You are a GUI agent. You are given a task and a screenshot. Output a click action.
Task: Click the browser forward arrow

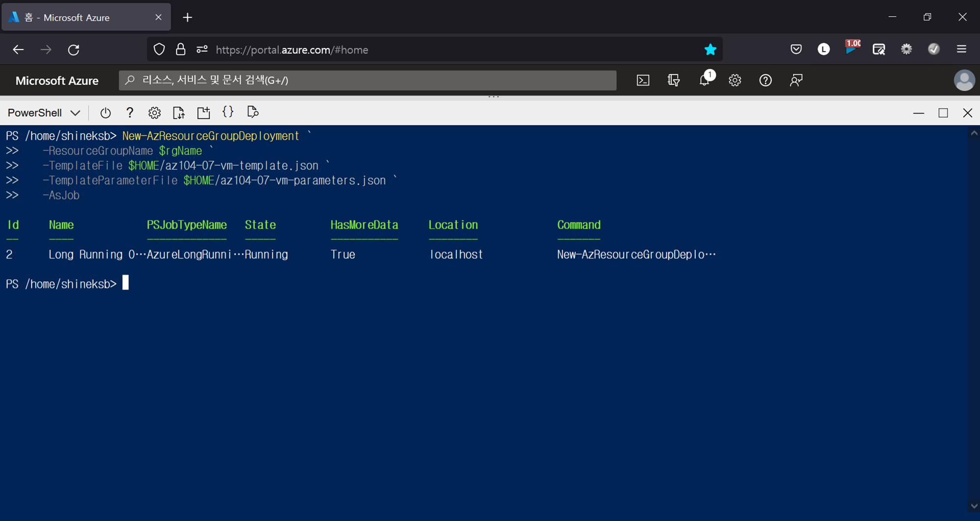click(46, 50)
